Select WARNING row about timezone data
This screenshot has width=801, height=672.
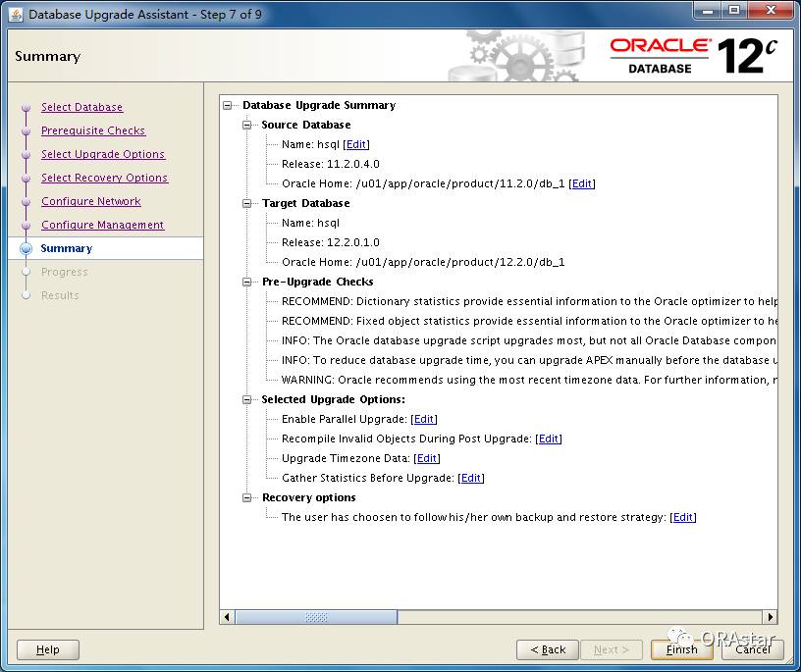coord(529,380)
